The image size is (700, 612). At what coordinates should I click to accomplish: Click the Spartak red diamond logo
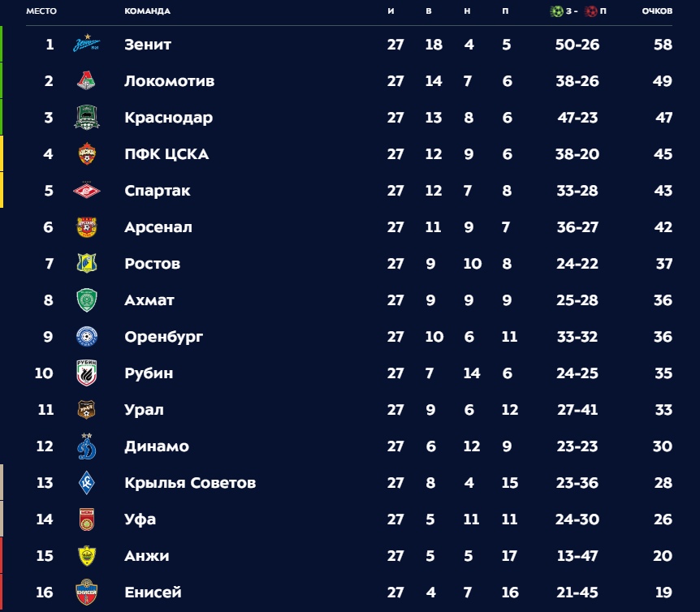(x=87, y=191)
